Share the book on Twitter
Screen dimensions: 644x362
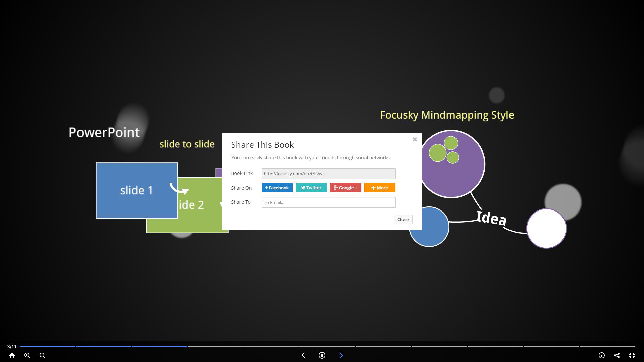pyautogui.click(x=311, y=188)
